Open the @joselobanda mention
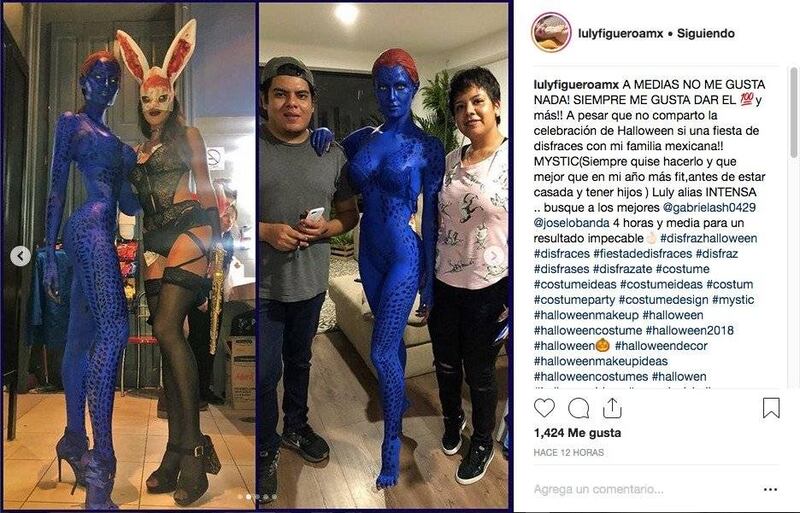Viewport: 800px width, 513px height. tap(571, 223)
